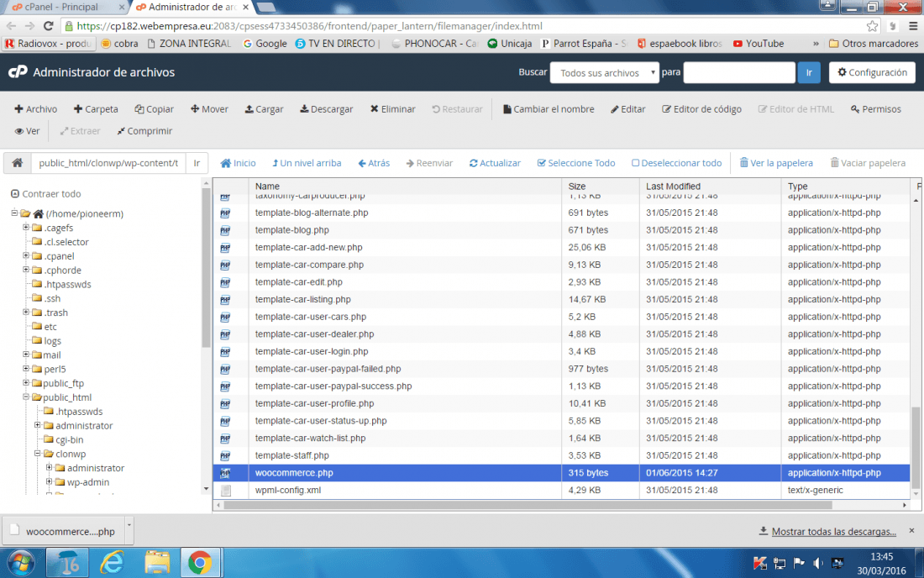View the file with the Ver eye icon
The height and width of the screenshot is (578, 924).
pos(27,131)
